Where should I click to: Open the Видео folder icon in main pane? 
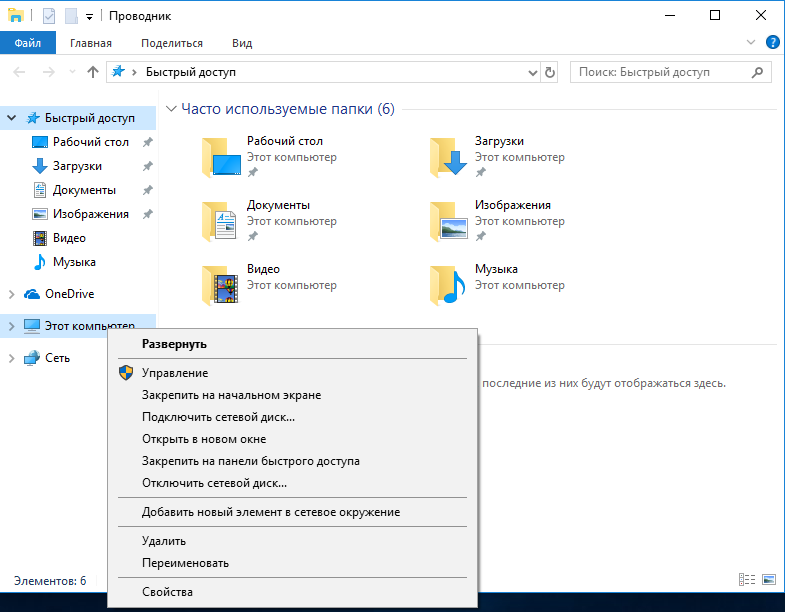point(220,284)
